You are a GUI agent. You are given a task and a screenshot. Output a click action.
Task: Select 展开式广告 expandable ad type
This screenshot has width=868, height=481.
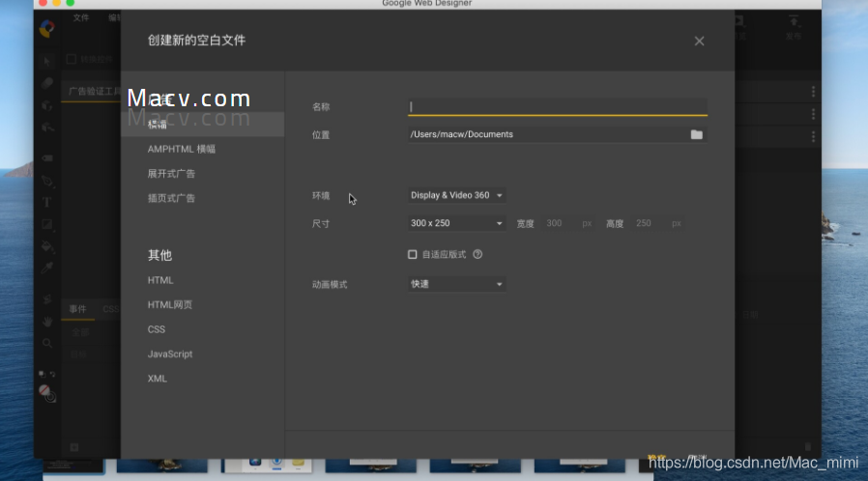[171, 174]
